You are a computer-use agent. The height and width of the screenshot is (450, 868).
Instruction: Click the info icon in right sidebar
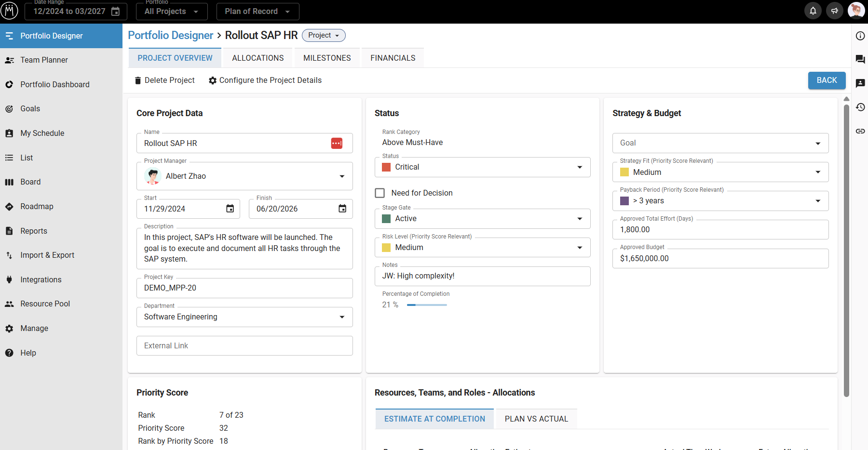click(x=860, y=36)
